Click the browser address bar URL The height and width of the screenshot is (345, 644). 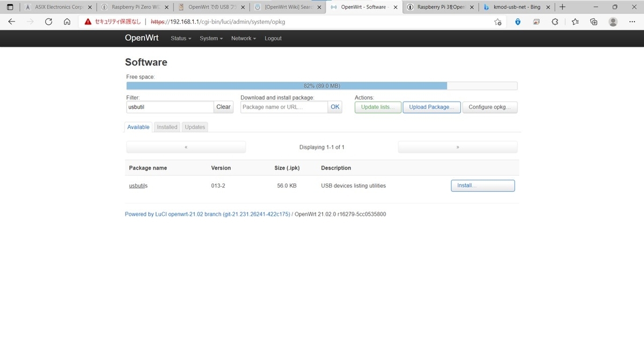click(x=217, y=22)
